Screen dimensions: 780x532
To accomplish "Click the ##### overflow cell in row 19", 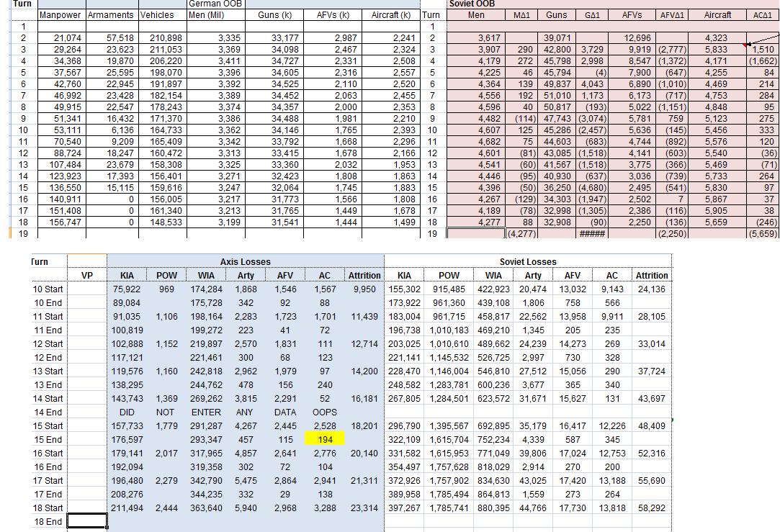I will (592, 234).
